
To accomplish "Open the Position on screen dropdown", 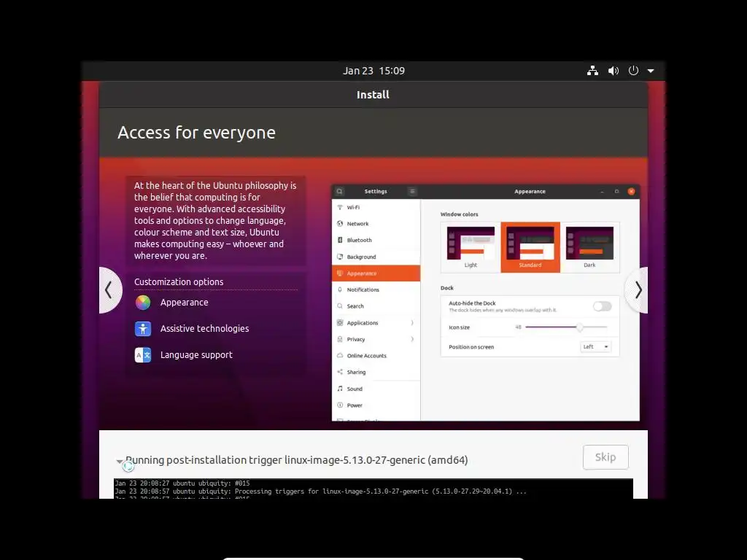I will [595, 346].
